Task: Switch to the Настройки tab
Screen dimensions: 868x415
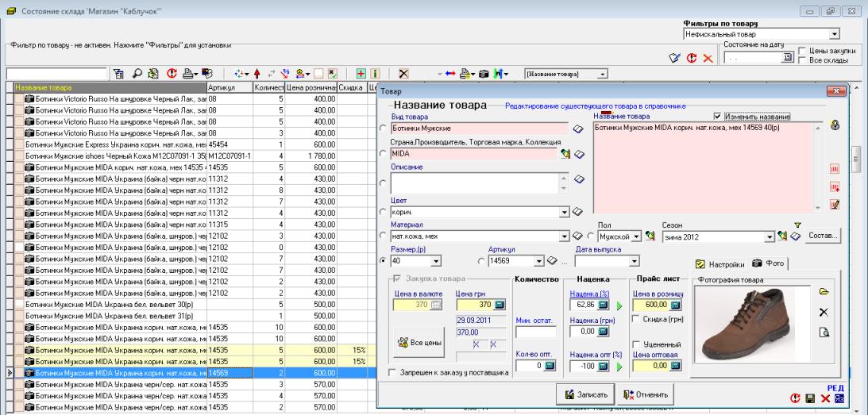Action: 720,263
